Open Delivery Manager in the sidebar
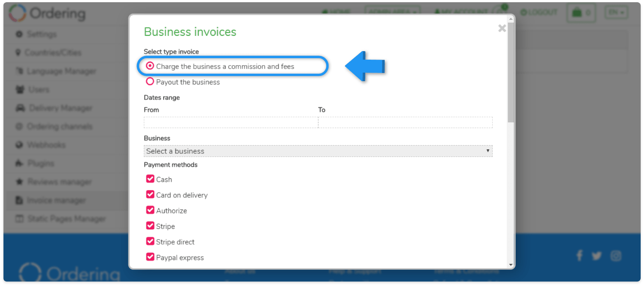 pyautogui.click(x=61, y=108)
